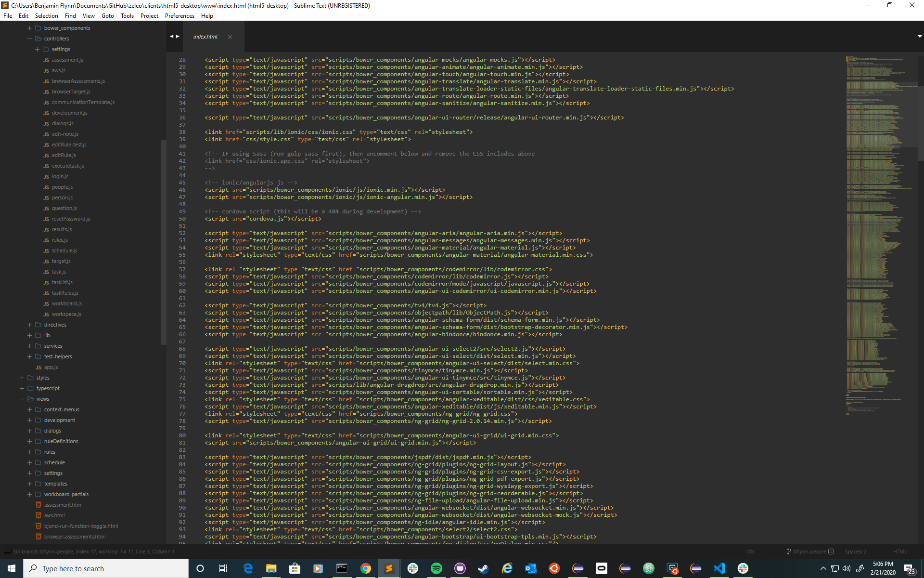Open Cortana from the taskbar
924x578 pixels.
tap(200, 568)
